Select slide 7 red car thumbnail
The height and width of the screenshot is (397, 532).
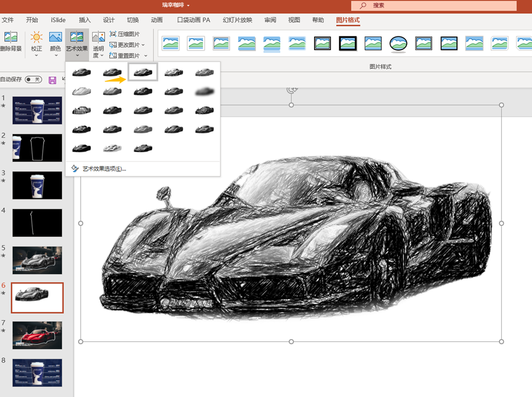[38, 335]
